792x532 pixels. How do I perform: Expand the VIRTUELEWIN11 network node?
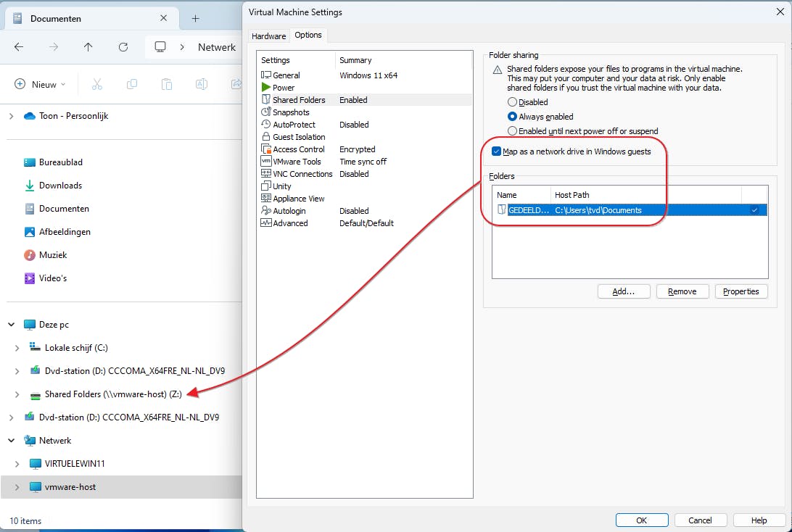click(17, 464)
